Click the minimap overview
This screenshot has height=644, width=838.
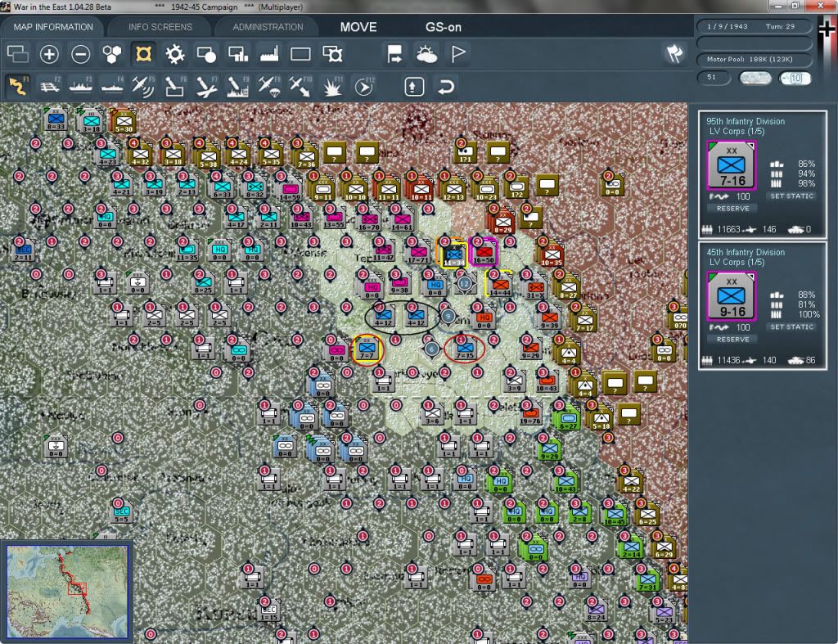pyautogui.click(x=67, y=592)
